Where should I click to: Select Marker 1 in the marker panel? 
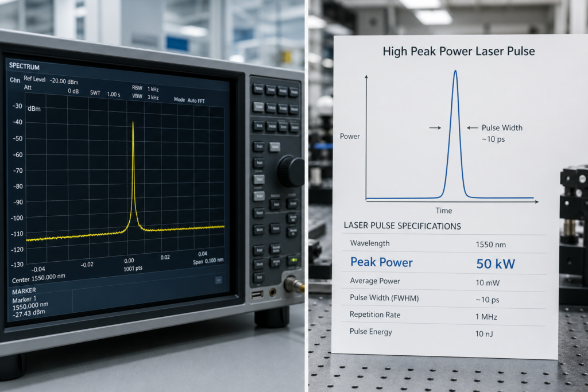tap(24, 300)
